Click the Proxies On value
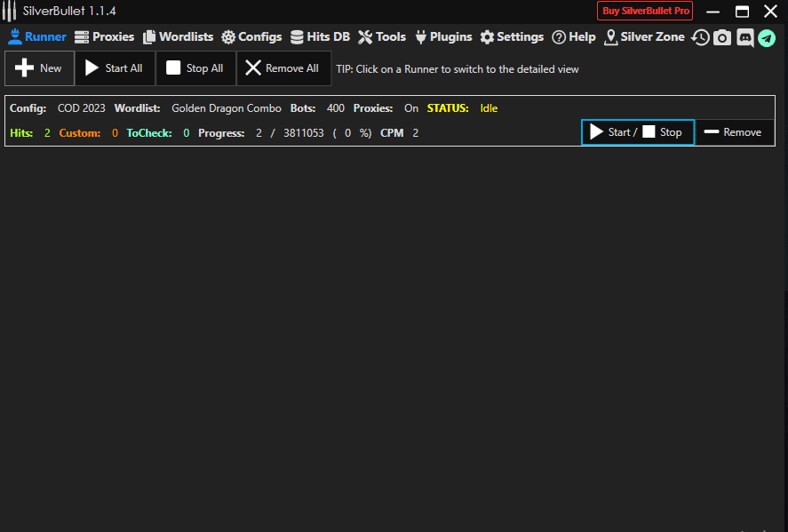Image resolution: width=788 pixels, height=532 pixels. 411,108
